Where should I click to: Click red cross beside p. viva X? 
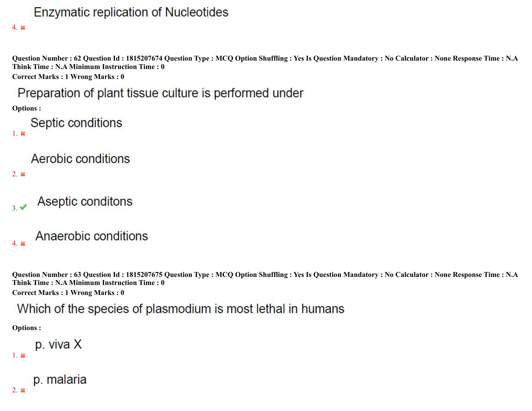23,356
